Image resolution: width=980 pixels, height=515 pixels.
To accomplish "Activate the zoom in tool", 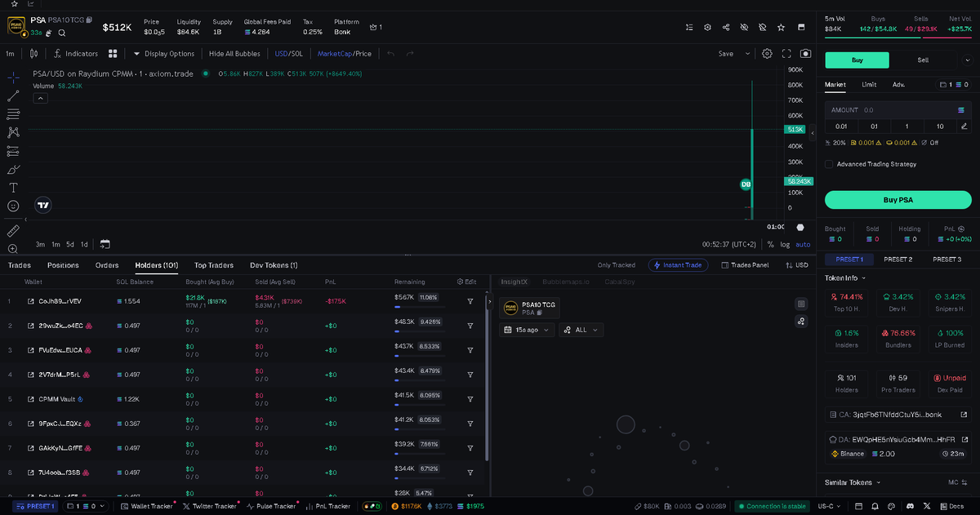I will coord(13,249).
